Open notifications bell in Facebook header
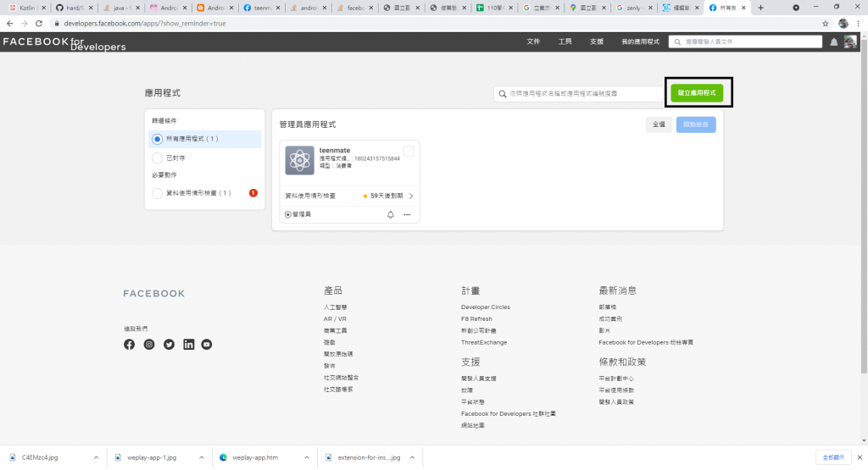The image size is (868, 470). click(x=834, y=42)
